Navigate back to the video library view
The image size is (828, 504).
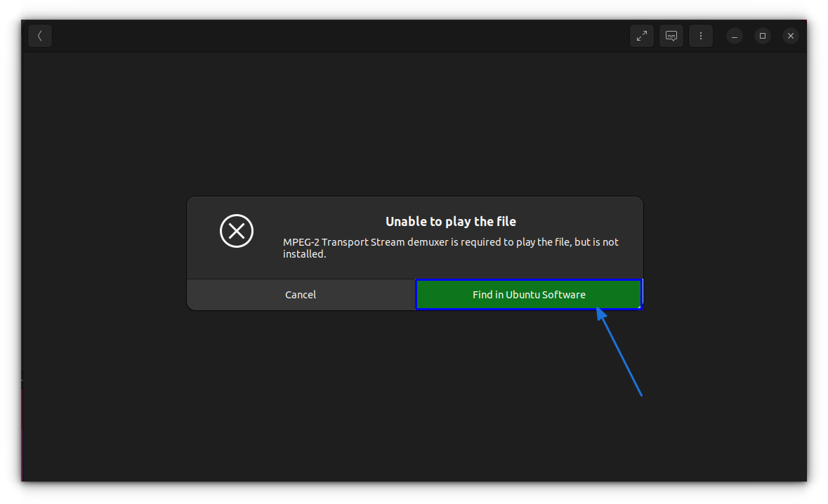click(x=40, y=35)
